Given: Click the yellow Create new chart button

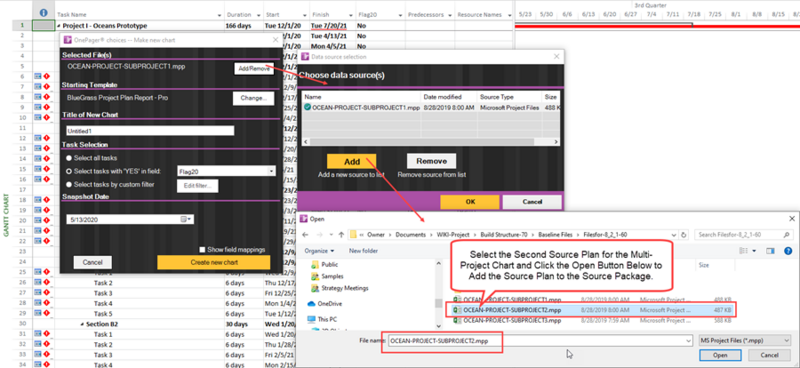Looking at the screenshot, I should [x=213, y=262].
